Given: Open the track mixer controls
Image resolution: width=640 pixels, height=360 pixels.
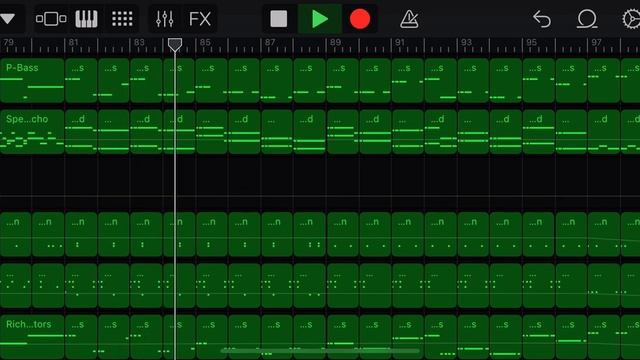Looking at the screenshot, I should pyautogui.click(x=164, y=19).
